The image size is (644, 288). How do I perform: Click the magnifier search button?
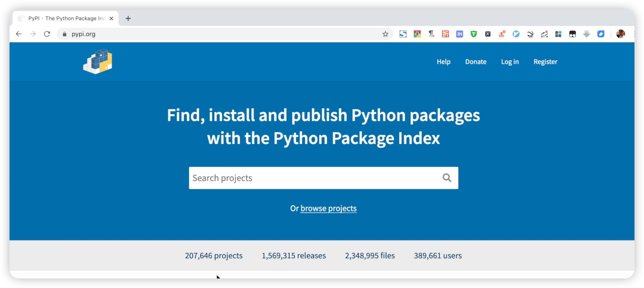click(447, 178)
